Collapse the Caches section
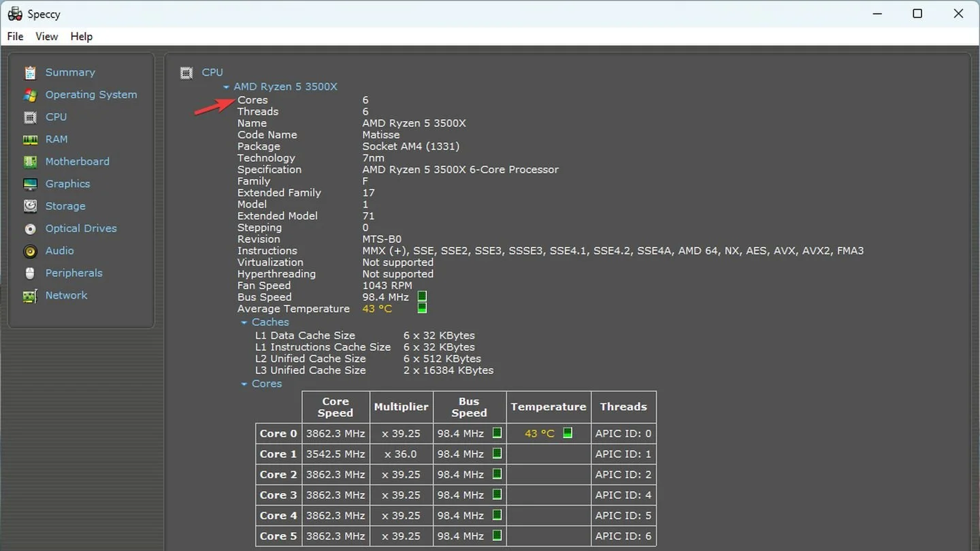Viewport: 980px width, 551px height. (244, 323)
